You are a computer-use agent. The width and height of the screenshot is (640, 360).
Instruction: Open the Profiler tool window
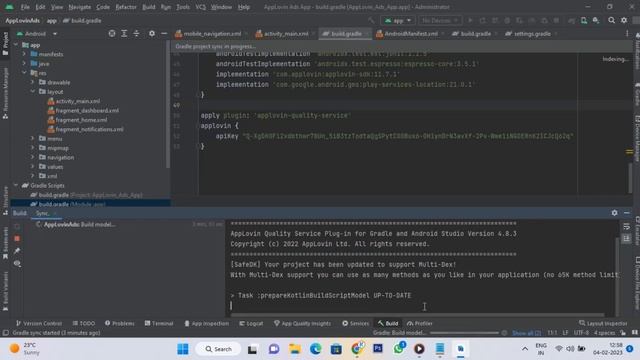tap(420, 323)
